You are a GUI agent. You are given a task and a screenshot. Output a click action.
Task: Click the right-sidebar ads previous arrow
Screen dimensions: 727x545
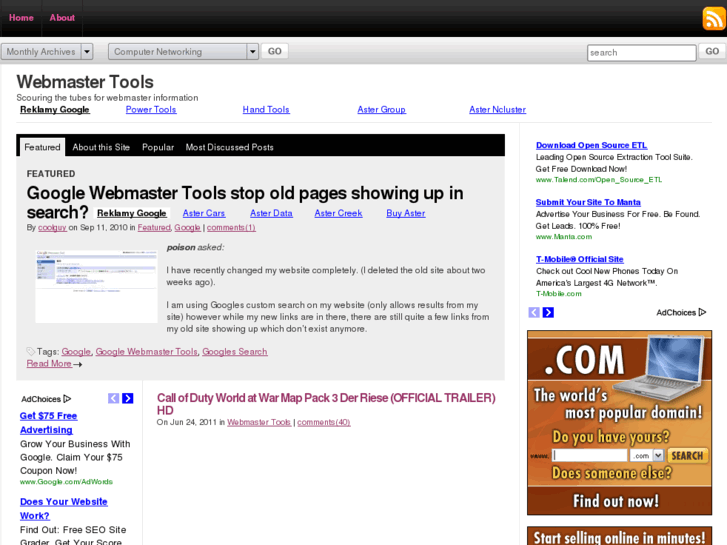[x=534, y=313]
